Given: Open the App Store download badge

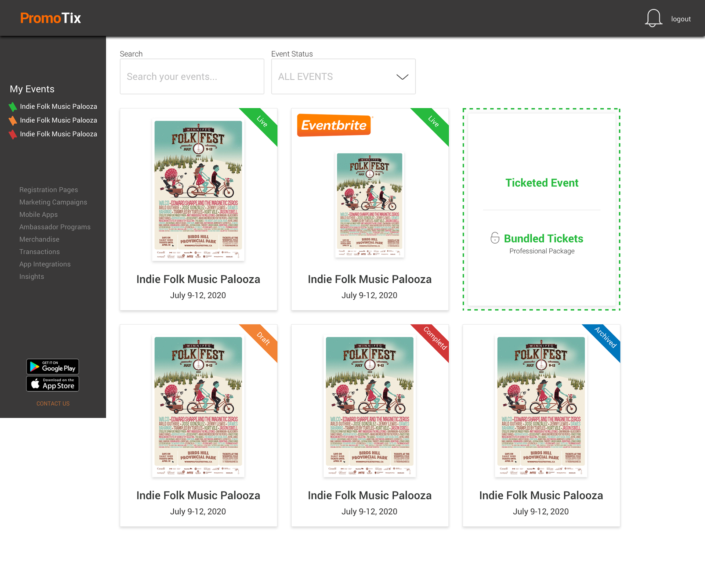Looking at the screenshot, I should pos(53,383).
